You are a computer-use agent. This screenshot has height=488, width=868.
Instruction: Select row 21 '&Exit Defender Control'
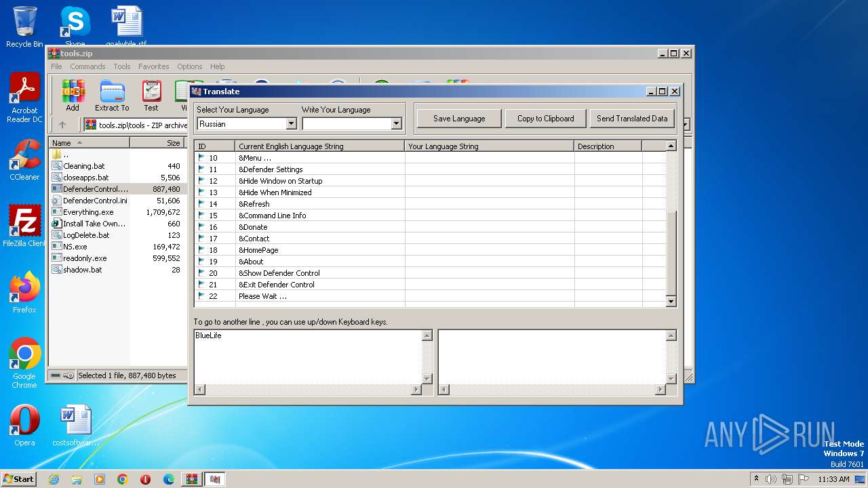(430, 285)
